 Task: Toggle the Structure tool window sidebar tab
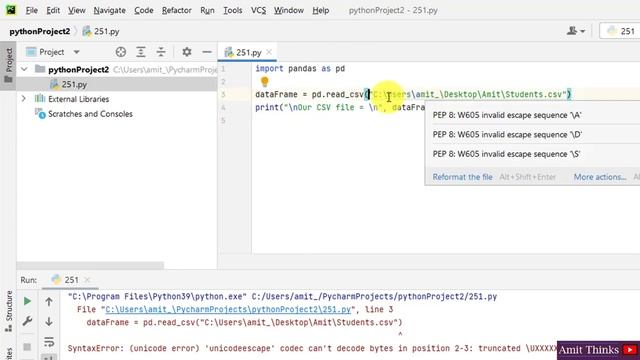[8, 311]
